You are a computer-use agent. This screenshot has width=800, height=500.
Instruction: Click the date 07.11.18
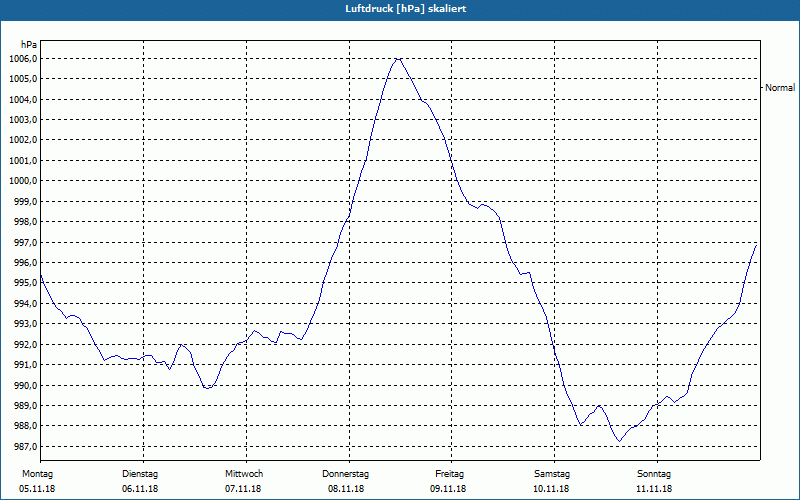point(243,489)
